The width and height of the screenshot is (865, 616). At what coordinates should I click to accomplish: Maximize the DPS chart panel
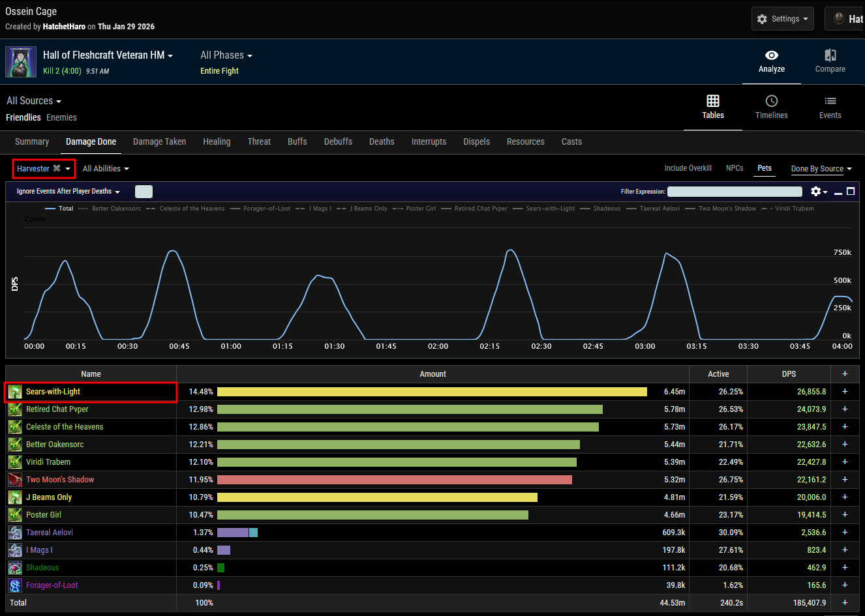click(851, 191)
